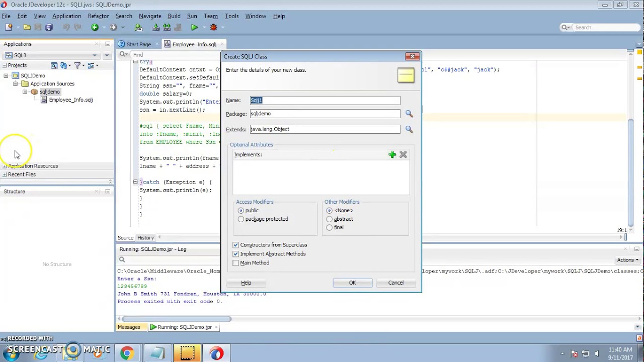Collapse the Application Sources folder
The image size is (644, 362).
pyautogui.click(x=15, y=84)
